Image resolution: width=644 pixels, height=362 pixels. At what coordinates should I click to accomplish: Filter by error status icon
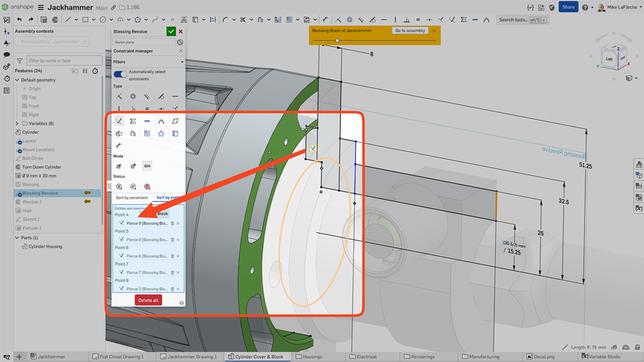point(147,187)
